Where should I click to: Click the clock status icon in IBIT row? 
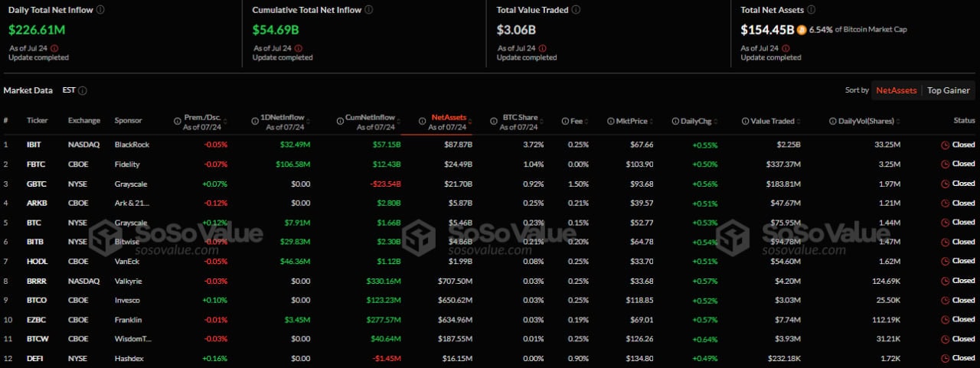[x=945, y=145]
